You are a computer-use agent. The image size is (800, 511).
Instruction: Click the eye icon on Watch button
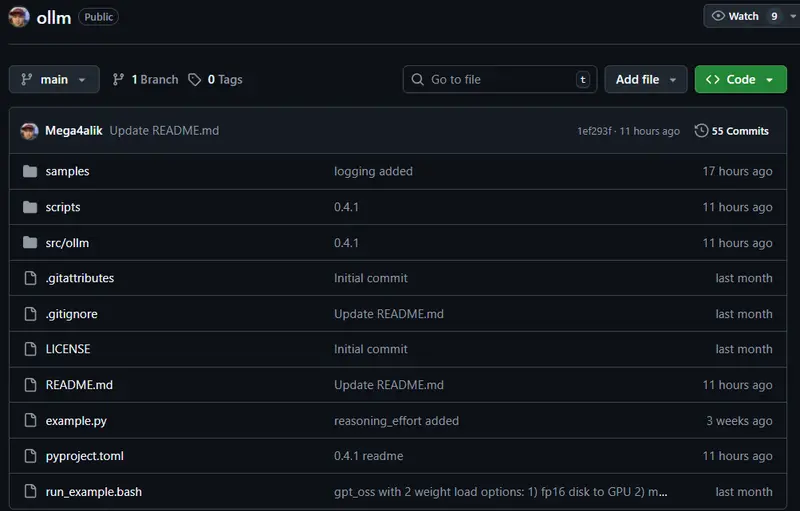tap(718, 16)
